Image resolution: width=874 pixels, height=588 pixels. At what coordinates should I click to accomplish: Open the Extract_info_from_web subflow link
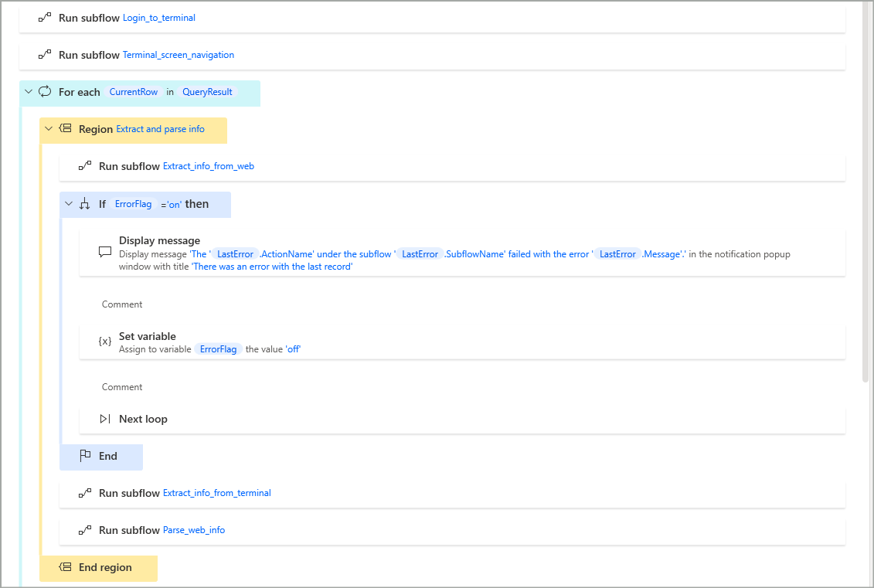(208, 166)
